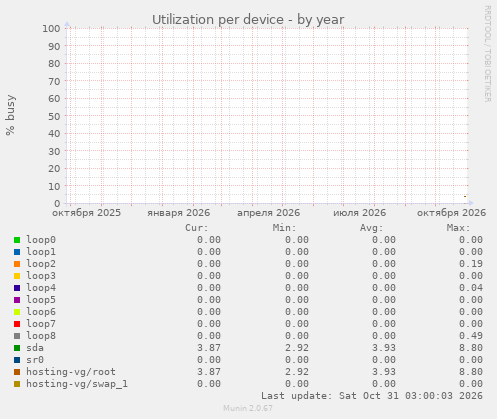The image size is (497, 419).
Task: Click the loop5 magenta legend swatch
Action: pos(17,300)
